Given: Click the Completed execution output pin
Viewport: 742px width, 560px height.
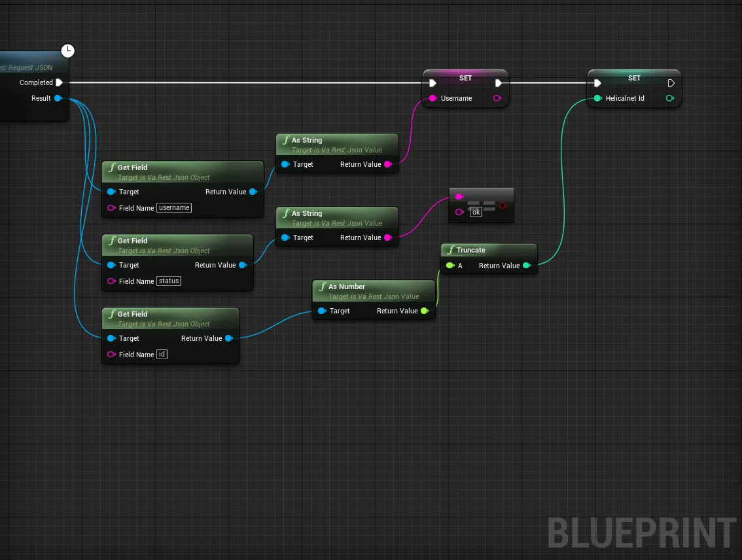Looking at the screenshot, I should (59, 82).
